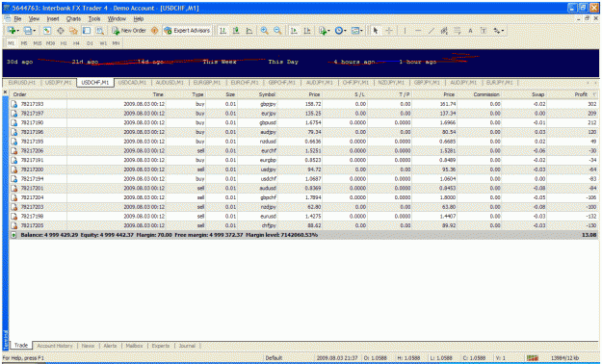Select the Text Label tool

484,31
